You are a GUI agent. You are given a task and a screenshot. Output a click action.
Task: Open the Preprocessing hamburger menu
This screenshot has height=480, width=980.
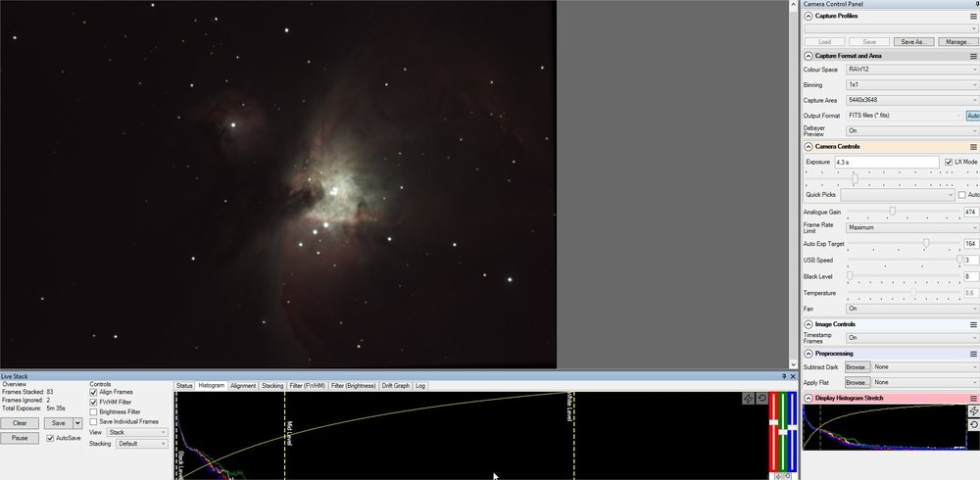pos(973,354)
